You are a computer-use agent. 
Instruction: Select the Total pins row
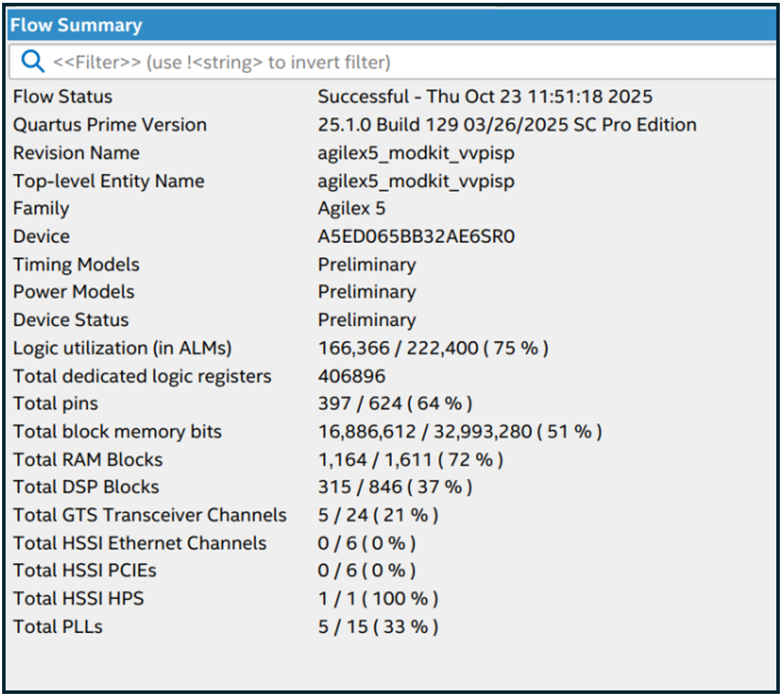(56, 403)
